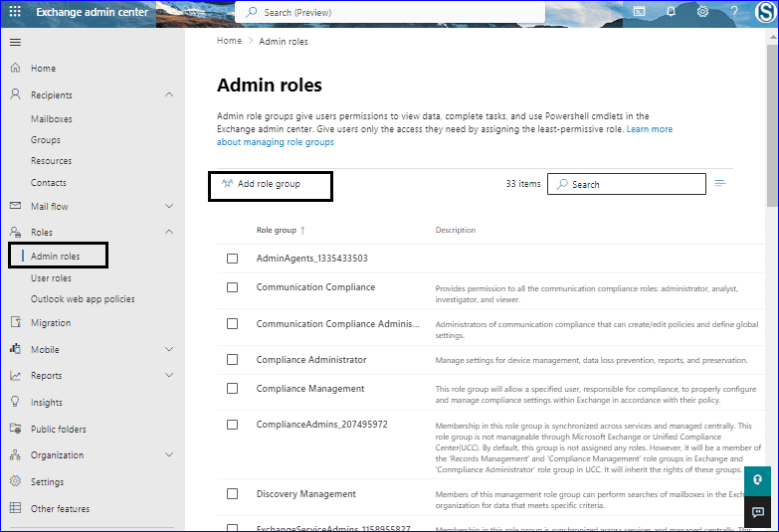Image resolution: width=779 pixels, height=532 pixels.
Task: Click the Migration icon in sidebar
Action: (15, 322)
